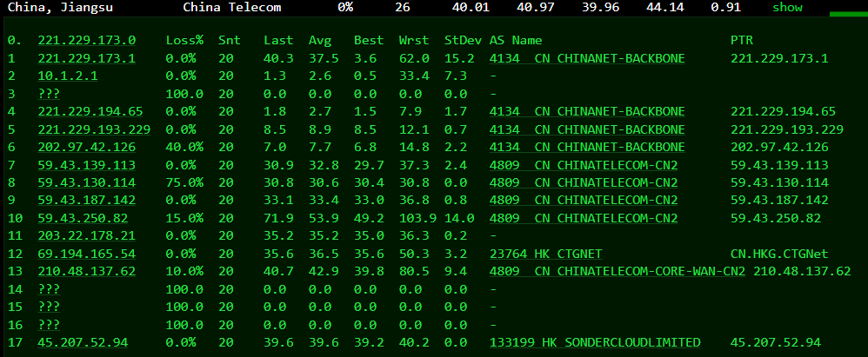This screenshot has width=868, height=357.
Task: Click the 'AS Name' column header
Action: click(516, 40)
